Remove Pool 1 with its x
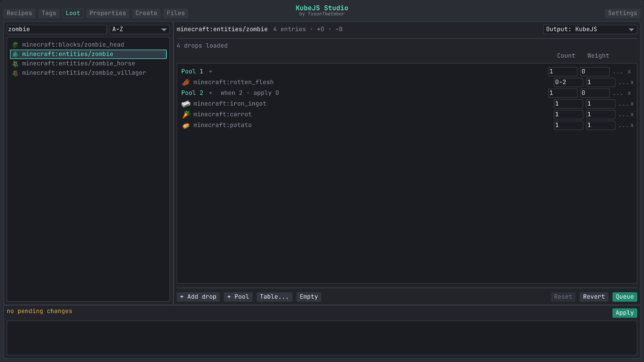 pyautogui.click(x=629, y=72)
